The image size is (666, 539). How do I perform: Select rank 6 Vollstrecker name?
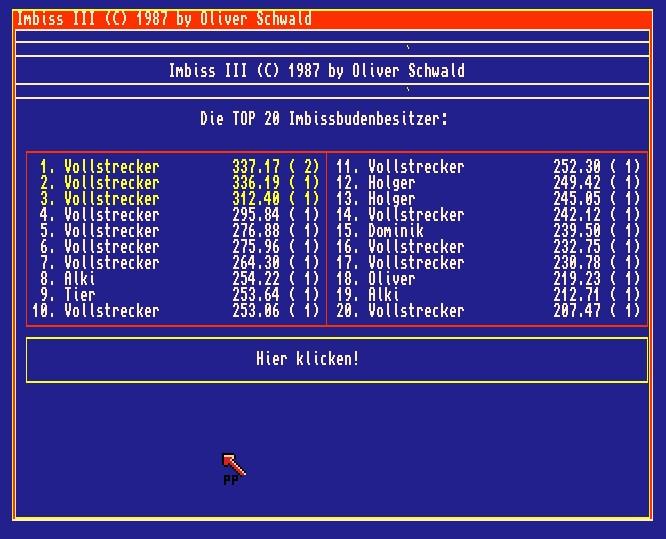pos(112,247)
